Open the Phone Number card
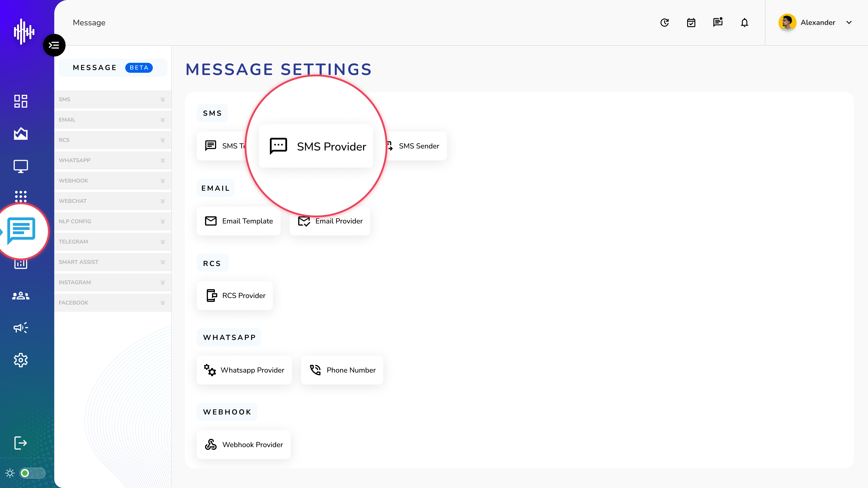This screenshot has height=488, width=868. pos(342,370)
